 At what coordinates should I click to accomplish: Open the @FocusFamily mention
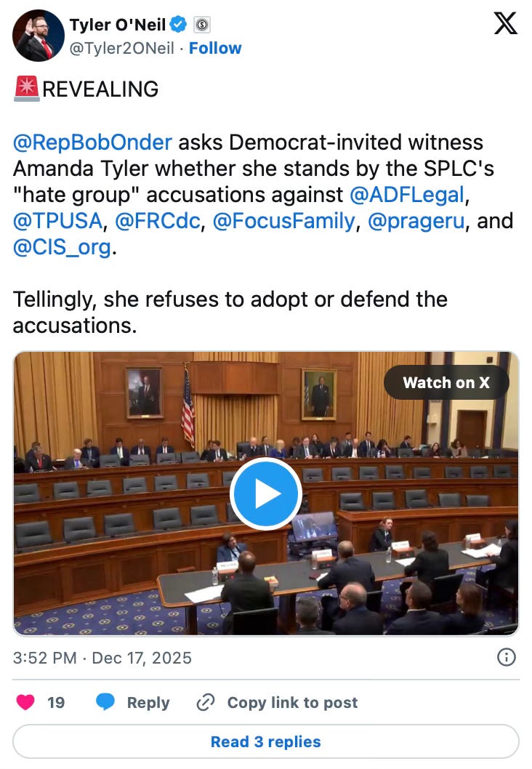tap(283, 221)
